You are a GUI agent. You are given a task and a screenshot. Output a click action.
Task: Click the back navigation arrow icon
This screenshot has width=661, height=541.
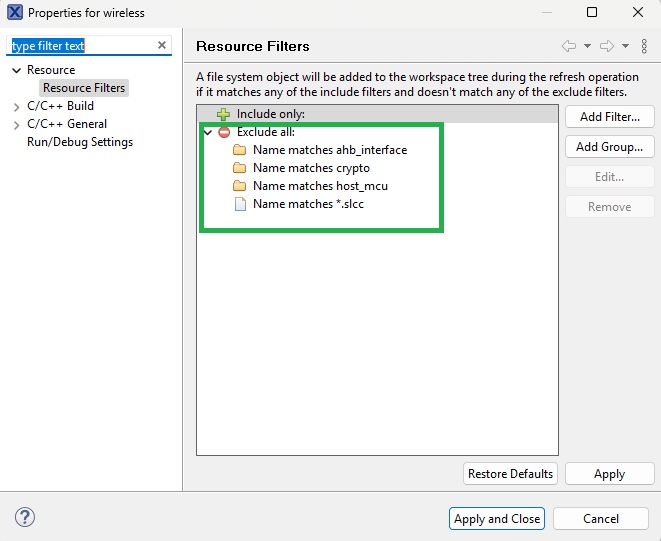[569, 46]
